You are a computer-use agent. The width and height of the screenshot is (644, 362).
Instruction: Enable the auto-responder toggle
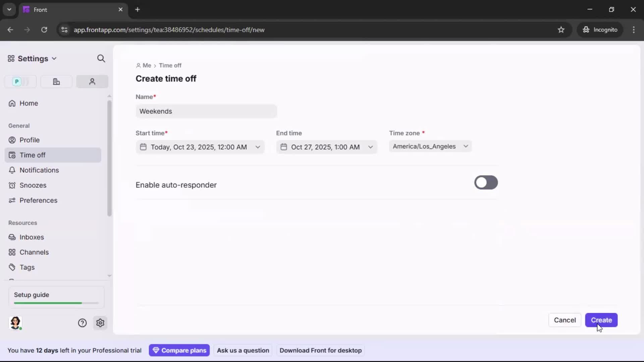[x=486, y=183]
